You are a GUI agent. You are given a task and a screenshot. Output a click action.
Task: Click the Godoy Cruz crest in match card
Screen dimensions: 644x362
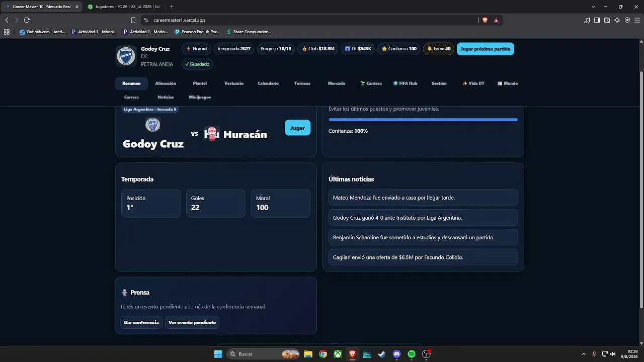click(152, 125)
